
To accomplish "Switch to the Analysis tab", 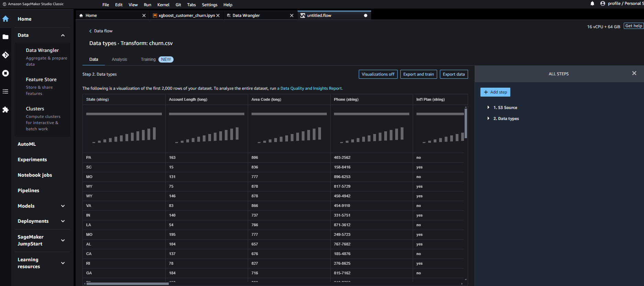I will (119, 59).
